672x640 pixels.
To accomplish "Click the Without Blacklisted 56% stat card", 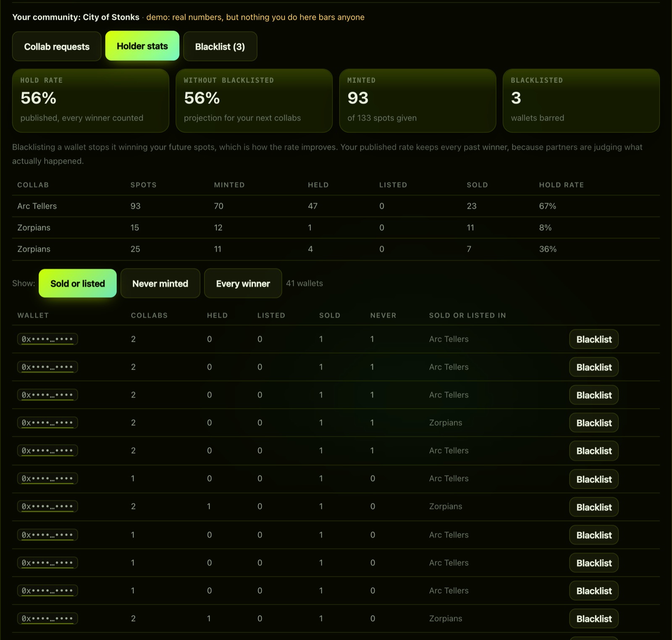I will coord(254,101).
